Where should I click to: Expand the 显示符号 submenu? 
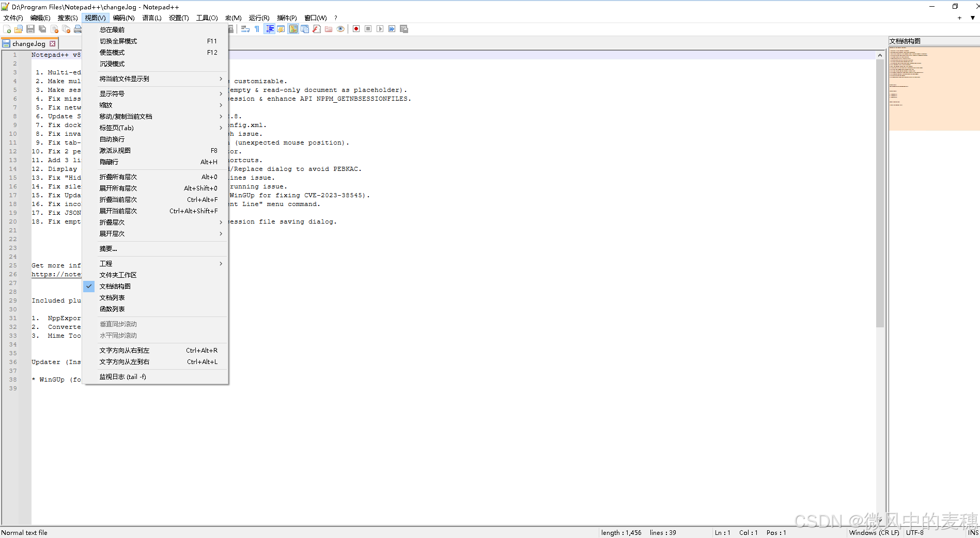[155, 94]
